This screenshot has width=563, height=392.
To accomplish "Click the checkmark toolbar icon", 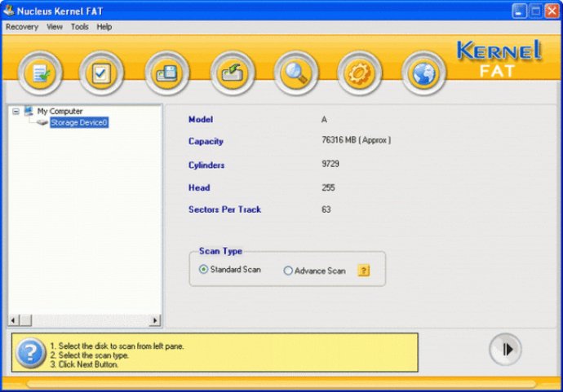I will [101, 73].
